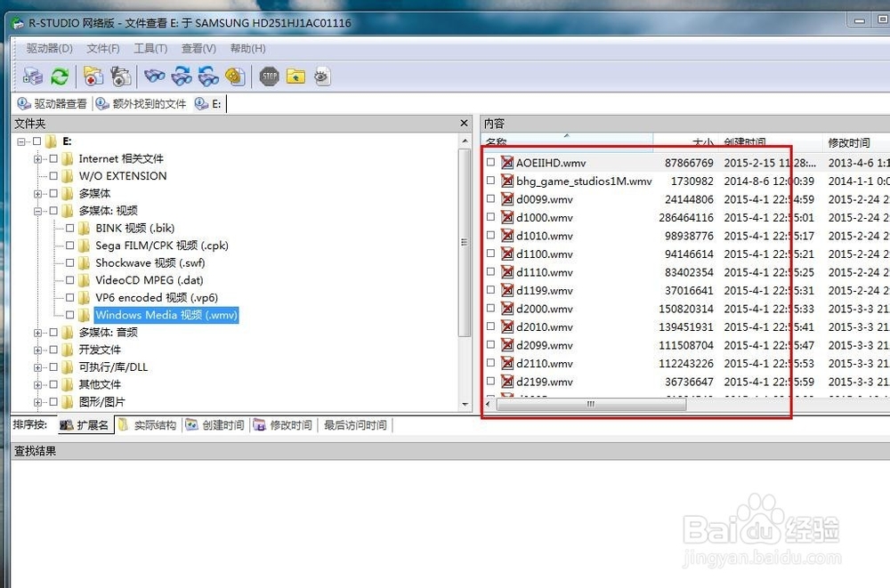Switch to the 驱动器查看 tab

pyautogui.click(x=53, y=104)
